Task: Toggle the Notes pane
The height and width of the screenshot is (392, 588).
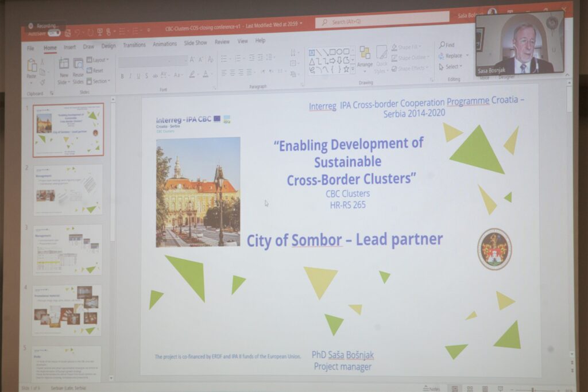Action: point(432,389)
